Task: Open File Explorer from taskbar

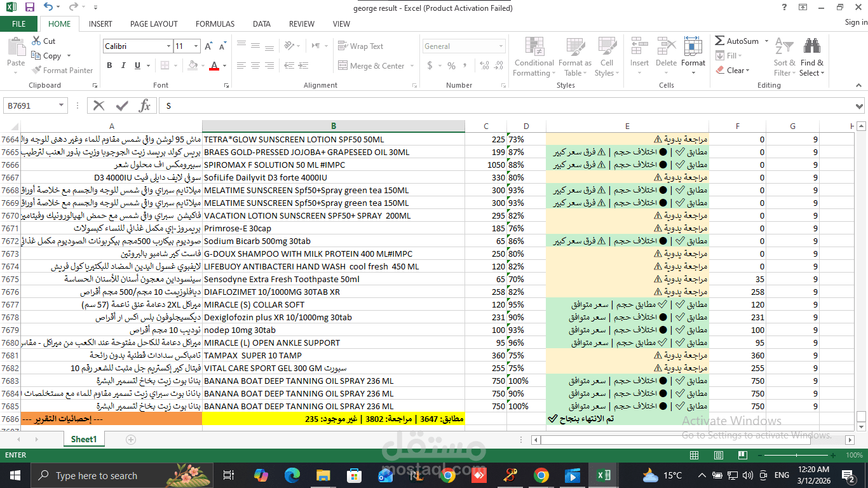Action: tap(323, 475)
